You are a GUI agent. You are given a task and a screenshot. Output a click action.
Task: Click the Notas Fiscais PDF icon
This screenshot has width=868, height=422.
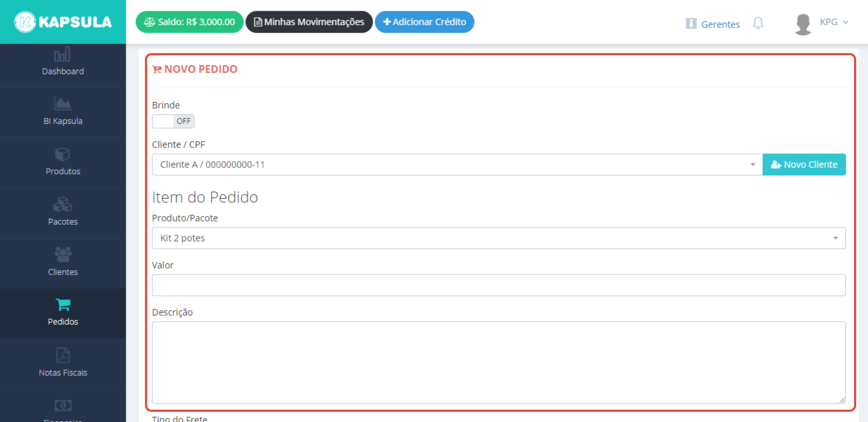63,355
